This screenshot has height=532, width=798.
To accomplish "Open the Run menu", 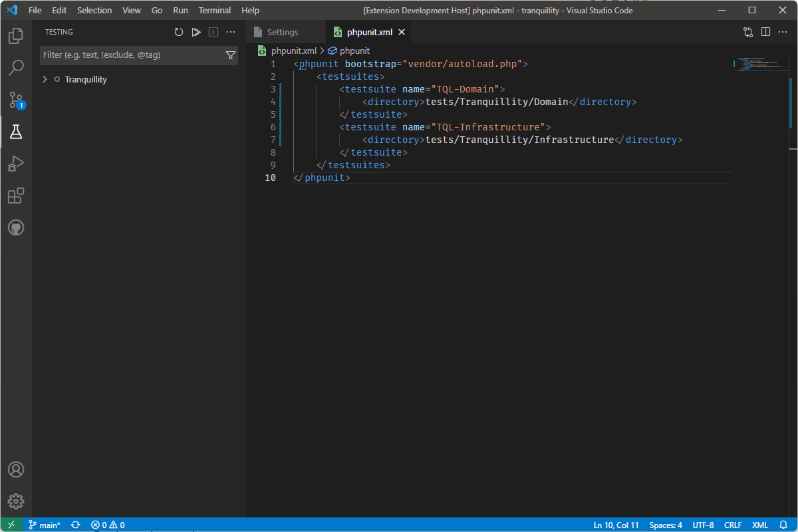I will point(180,11).
